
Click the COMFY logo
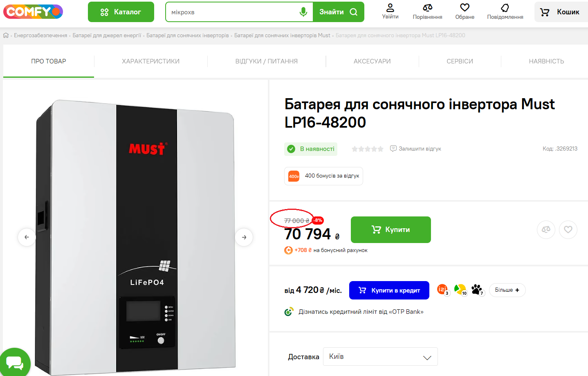[33, 12]
